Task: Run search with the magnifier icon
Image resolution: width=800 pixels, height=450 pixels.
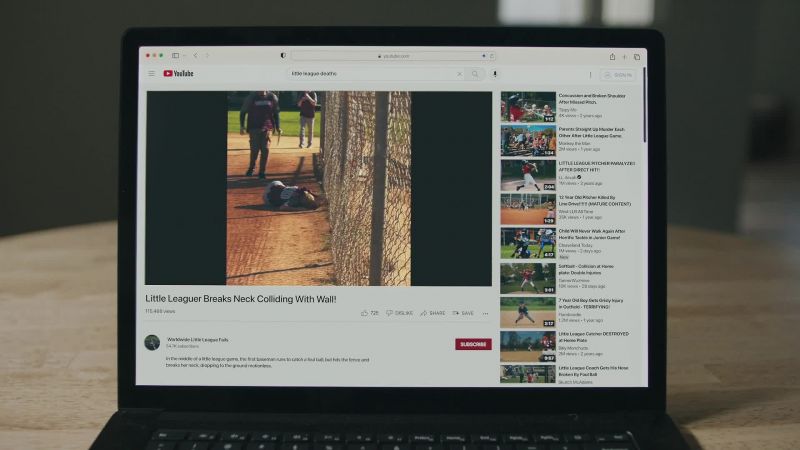Action: click(475, 74)
